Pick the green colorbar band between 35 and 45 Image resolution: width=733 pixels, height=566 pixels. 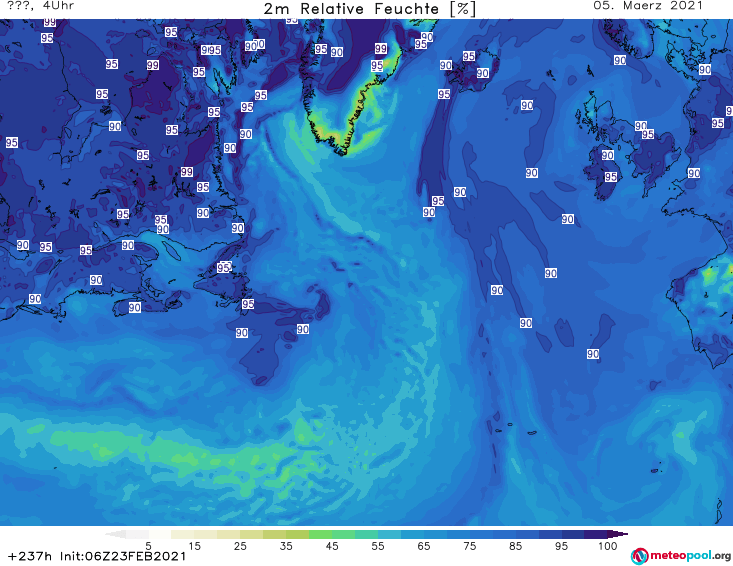click(320, 534)
